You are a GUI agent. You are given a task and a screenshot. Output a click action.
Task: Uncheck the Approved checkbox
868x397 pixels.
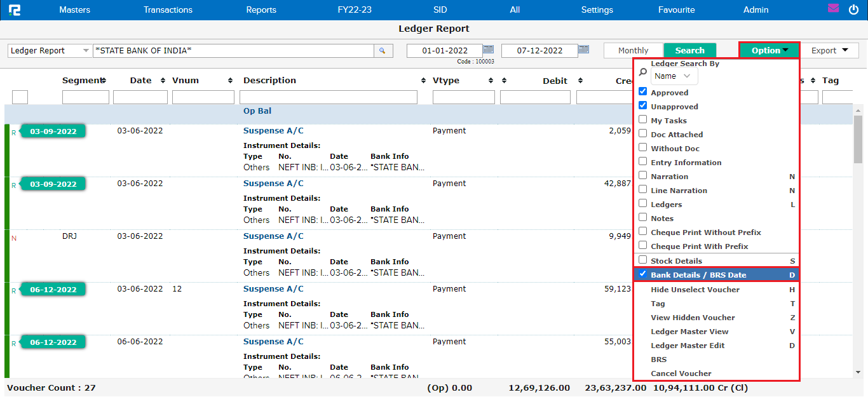coord(642,92)
